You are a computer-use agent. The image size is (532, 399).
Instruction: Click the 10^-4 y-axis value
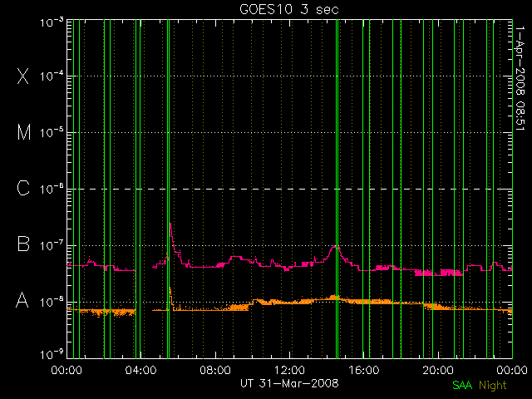coord(52,76)
